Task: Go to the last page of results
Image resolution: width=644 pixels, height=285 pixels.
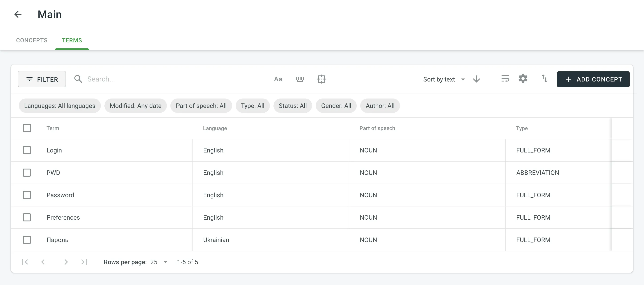Action: [x=84, y=262]
